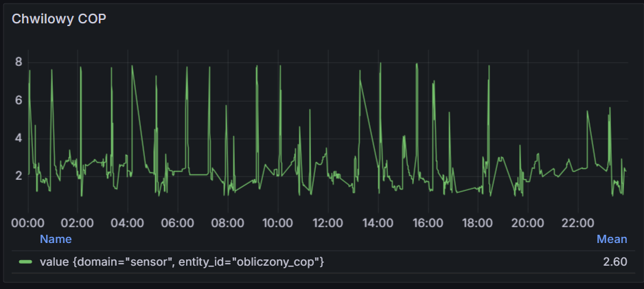Click the 14:00 time axis label
Viewport: 644px width, 289px height.
coord(378,223)
